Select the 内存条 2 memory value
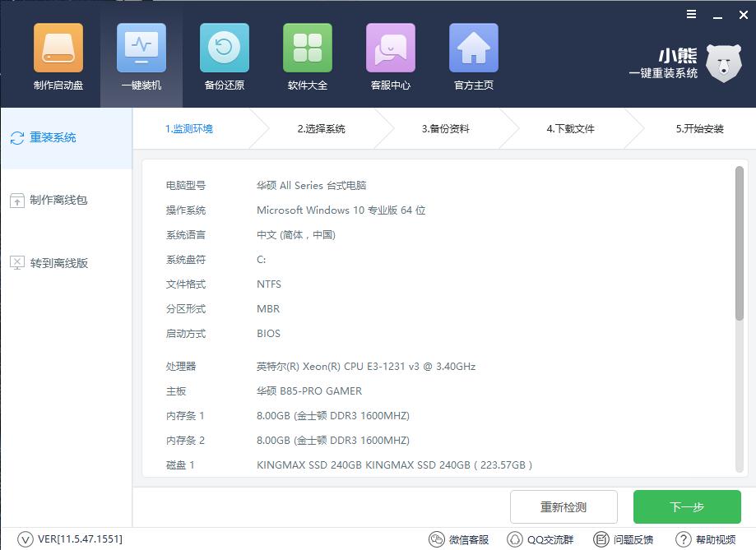 [332, 440]
